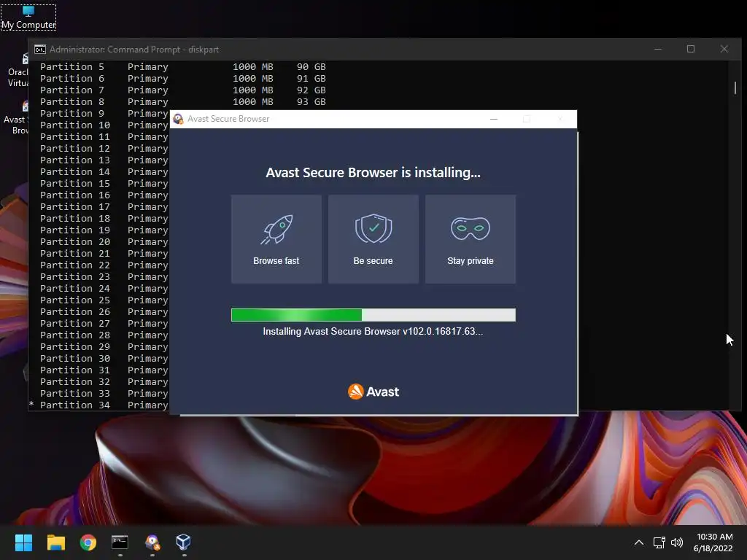This screenshot has width=747, height=560.
Task: Click the Command Prompt title bar icon
Action: pyautogui.click(x=40, y=50)
